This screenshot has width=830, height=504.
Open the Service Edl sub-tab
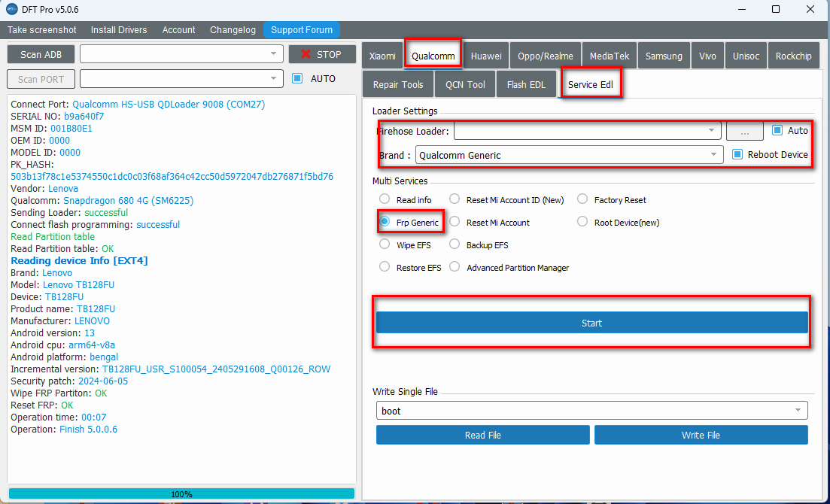(x=590, y=84)
